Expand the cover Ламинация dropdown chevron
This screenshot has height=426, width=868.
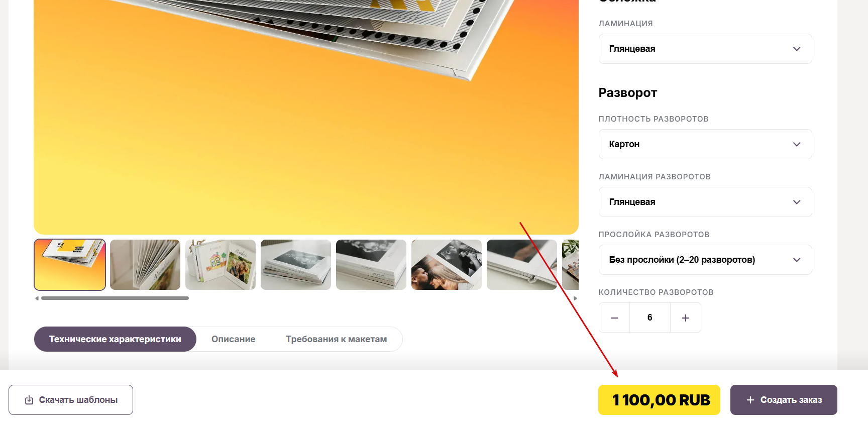797,49
